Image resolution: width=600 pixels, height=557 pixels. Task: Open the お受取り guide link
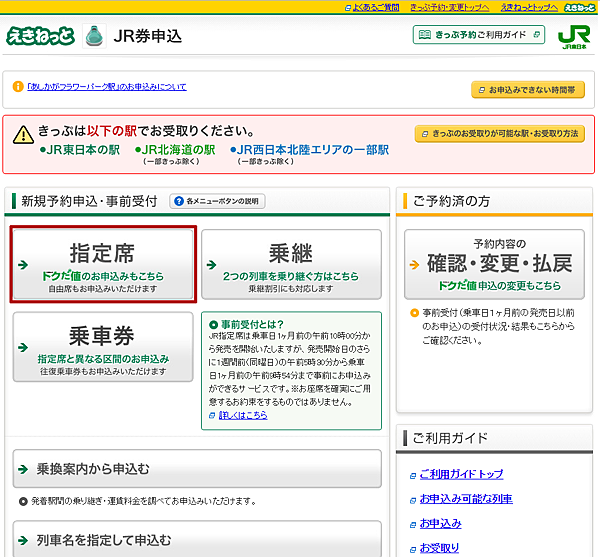click(439, 548)
